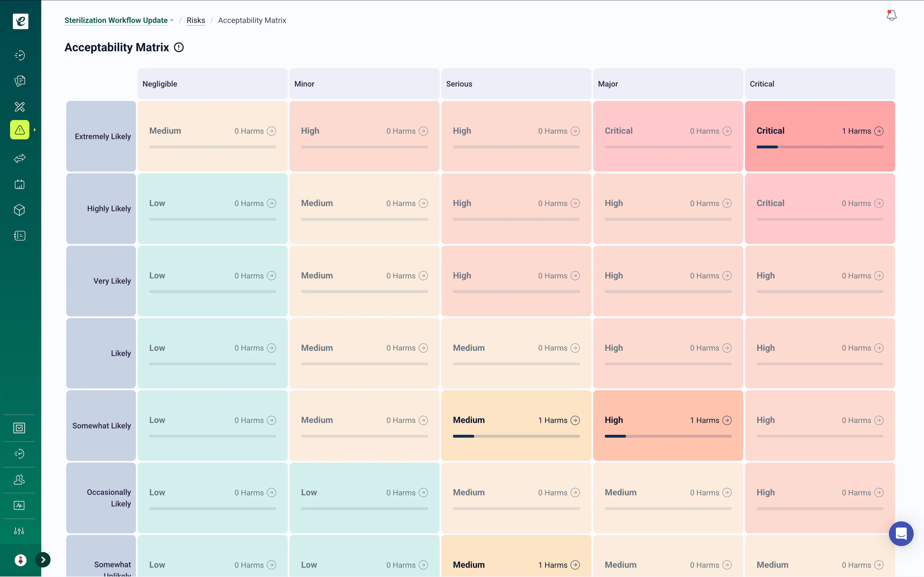Open the risk warning triangle sidebar icon
Screen dimensions: 924x577
tap(20, 130)
